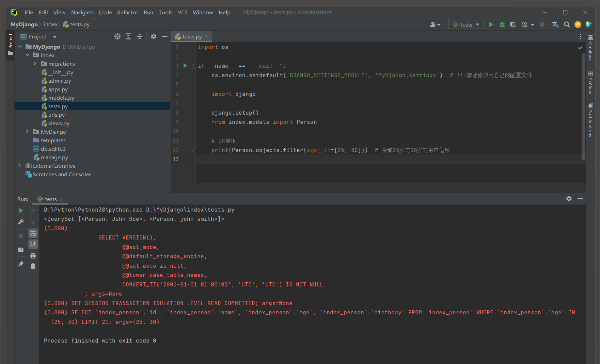Expand all in Project panel
600x364 pixels.
click(128, 36)
